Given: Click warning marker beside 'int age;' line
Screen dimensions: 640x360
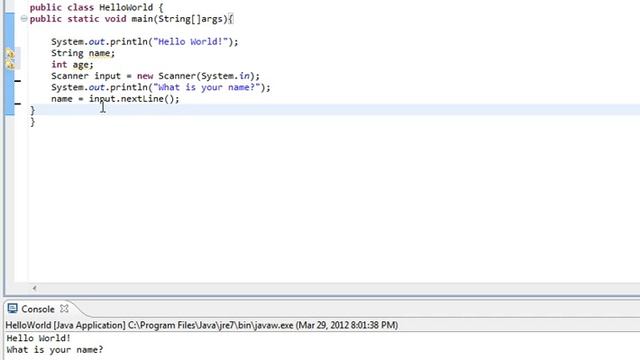Looking at the screenshot, I should (x=10, y=64).
